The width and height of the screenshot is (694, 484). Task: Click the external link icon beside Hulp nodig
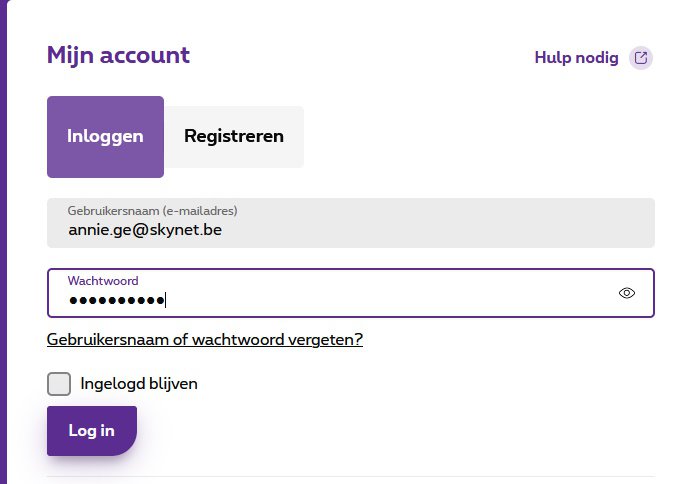coord(641,58)
